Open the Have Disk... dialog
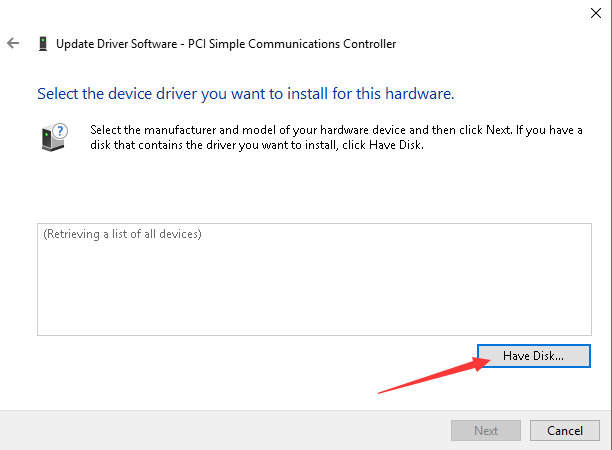 coord(534,356)
